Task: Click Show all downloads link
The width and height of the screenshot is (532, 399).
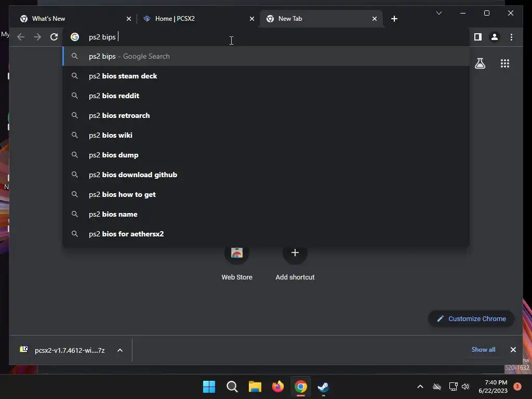Action: coord(483,350)
